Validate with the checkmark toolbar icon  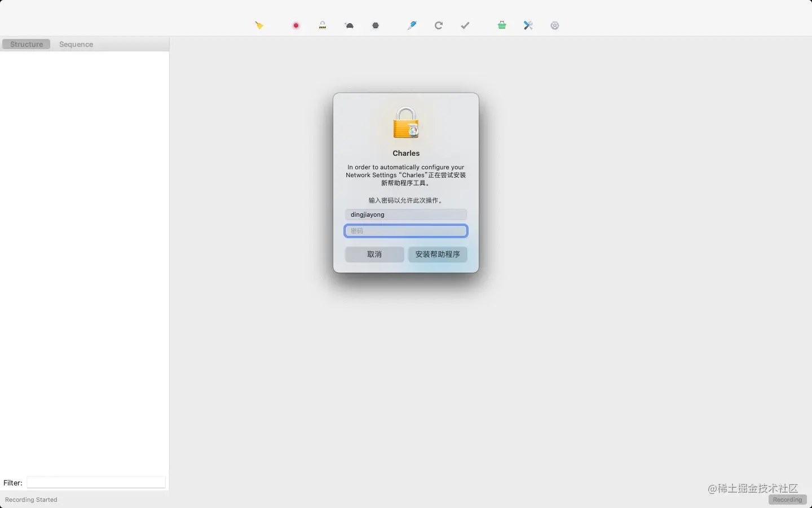pyautogui.click(x=465, y=25)
